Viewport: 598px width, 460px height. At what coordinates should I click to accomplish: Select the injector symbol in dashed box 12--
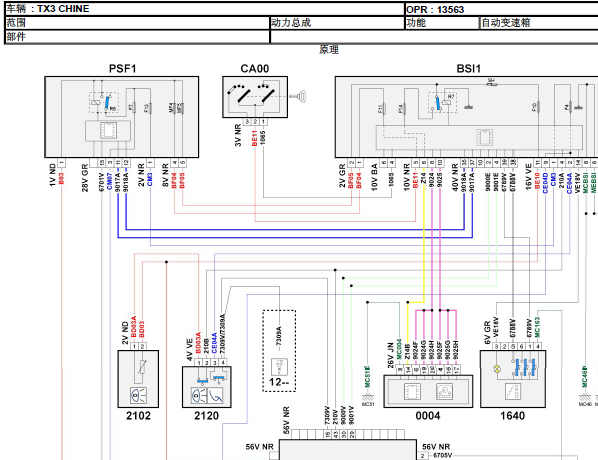coord(279,367)
